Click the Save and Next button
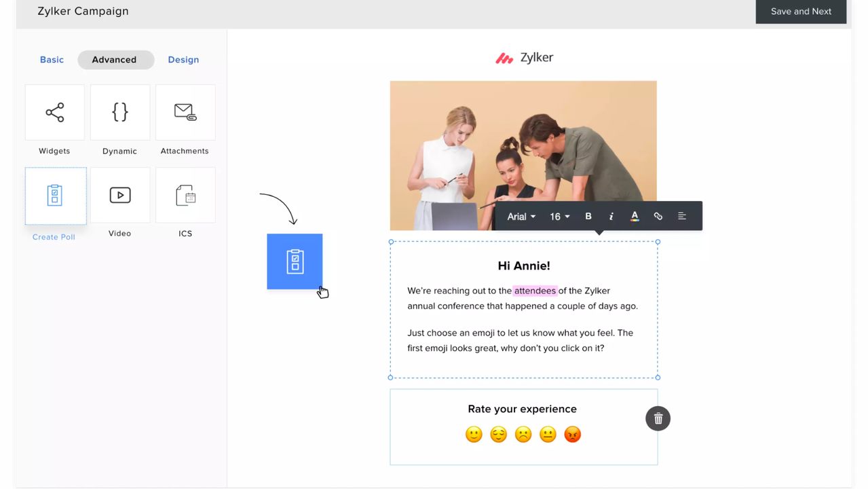The height and width of the screenshot is (489, 868). tap(801, 12)
